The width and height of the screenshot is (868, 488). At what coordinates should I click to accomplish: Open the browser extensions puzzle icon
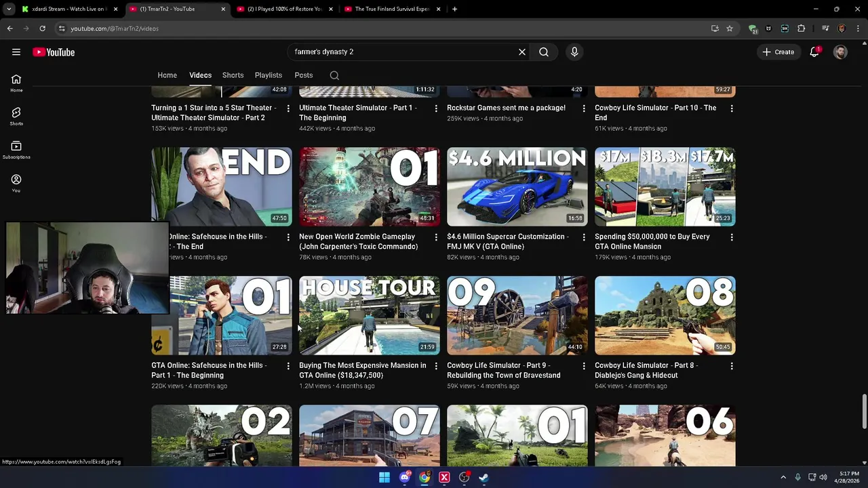pos(802,28)
